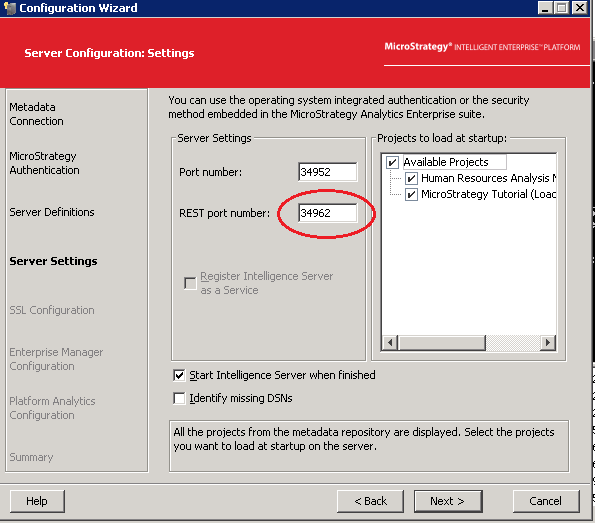Click the Configuration Wizard title bar icon
This screenshot has height=523, width=595.
[9, 8]
